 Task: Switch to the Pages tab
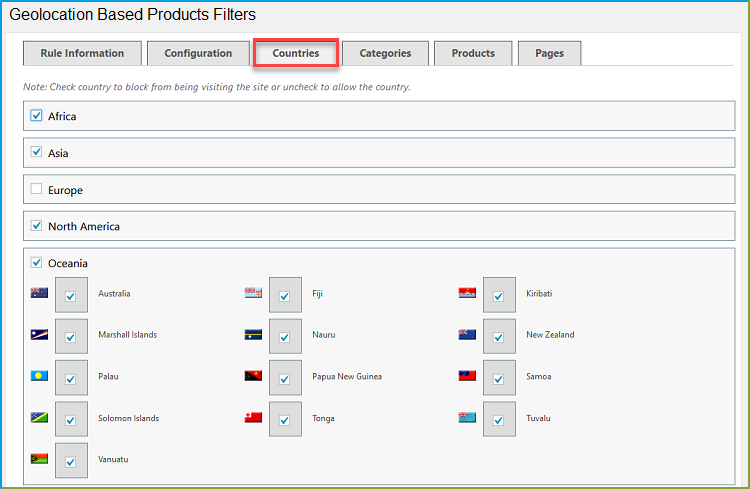point(549,53)
